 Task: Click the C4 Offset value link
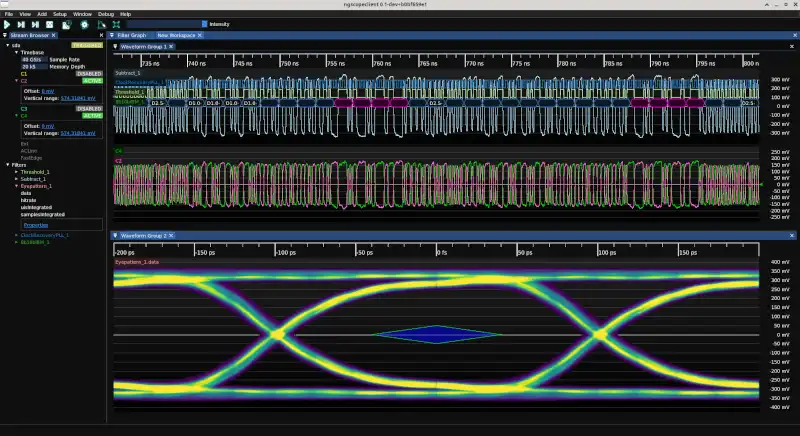[47, 126]
